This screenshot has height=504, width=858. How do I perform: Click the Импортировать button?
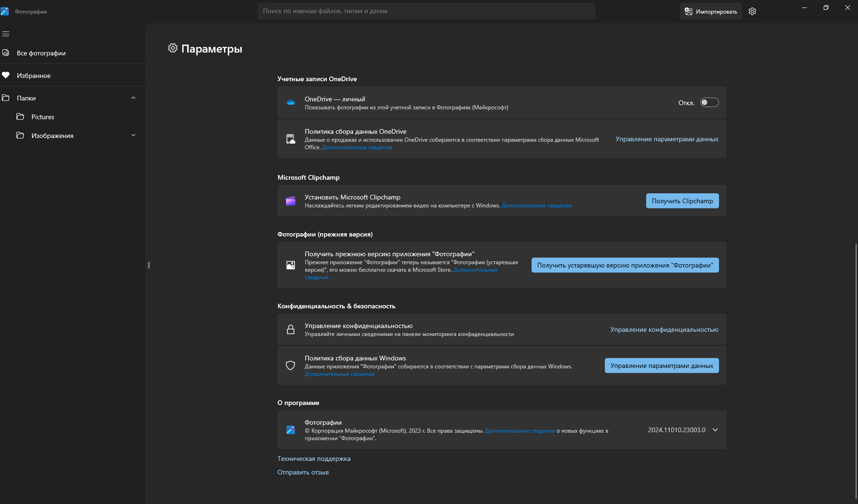pyautogui.click(x=711, y=11)
